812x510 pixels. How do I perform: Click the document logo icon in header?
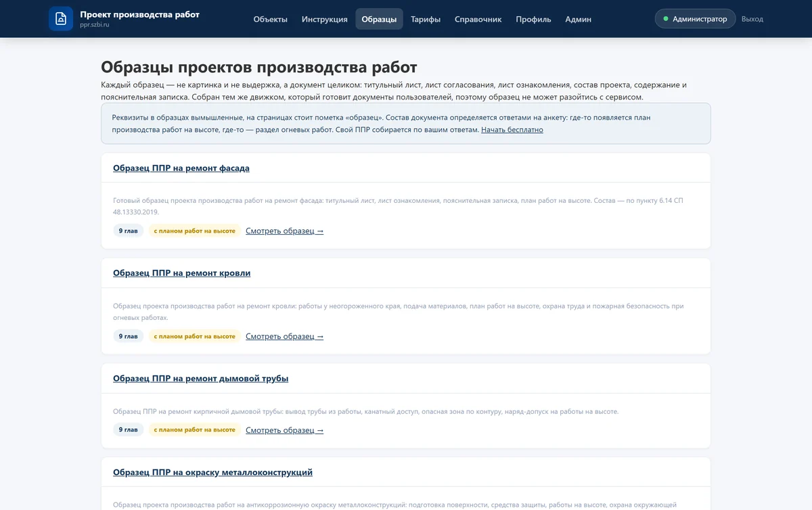(61, 19)
